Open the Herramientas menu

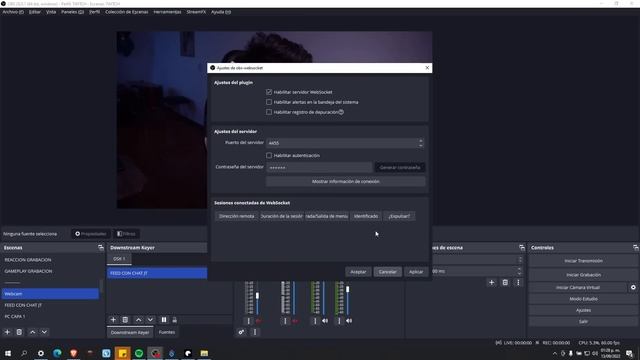[167, 12]
